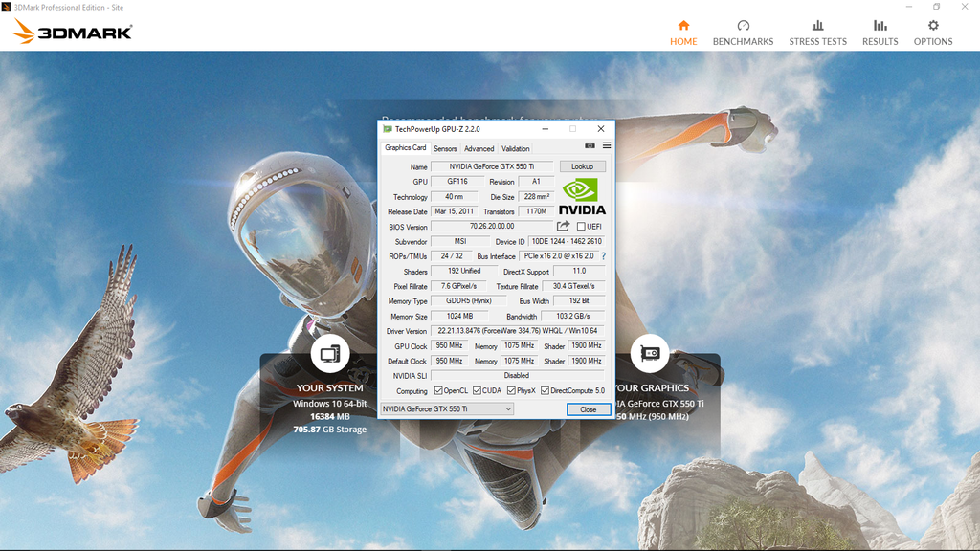This screenshot has width=980, height=551.
Task: Click the Close button in GPU-Z
Action: click(589, 409)
